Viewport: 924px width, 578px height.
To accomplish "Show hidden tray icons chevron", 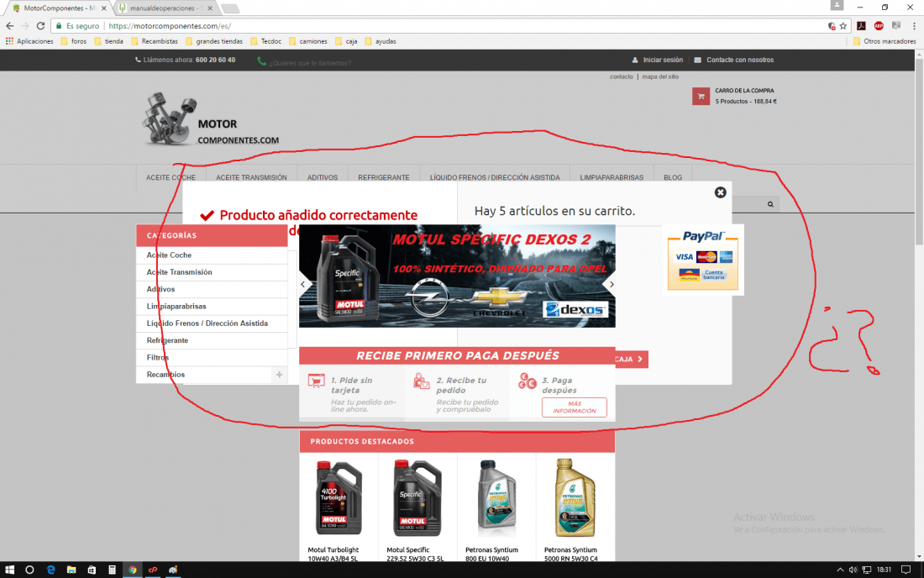I will coord(840,570).
